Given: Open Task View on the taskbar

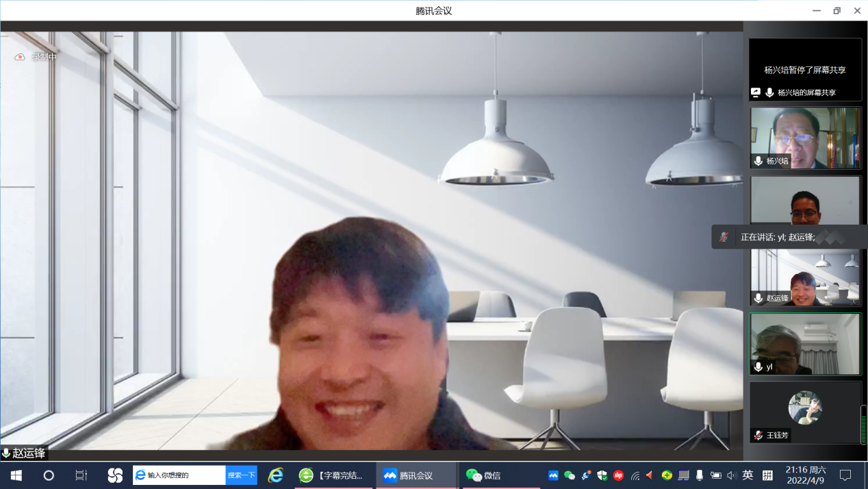Looking at the screenshot, I should tap(81, 475).
